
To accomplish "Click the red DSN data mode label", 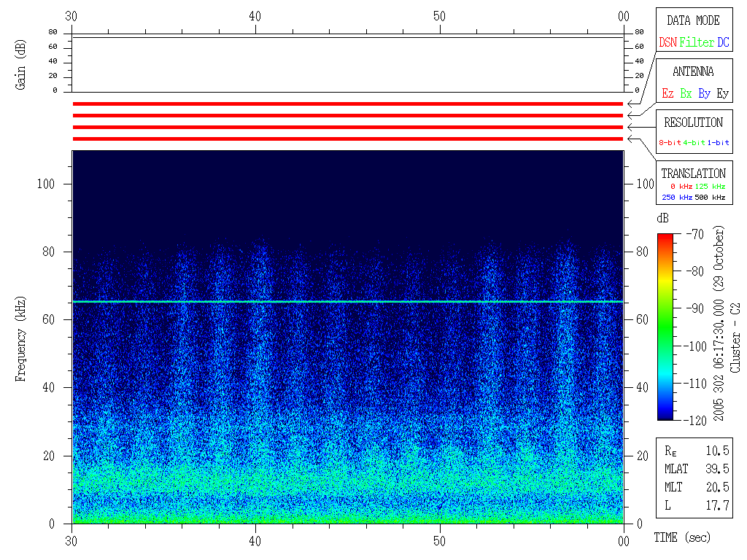I will pyautogui.click(x=667, y=43).
